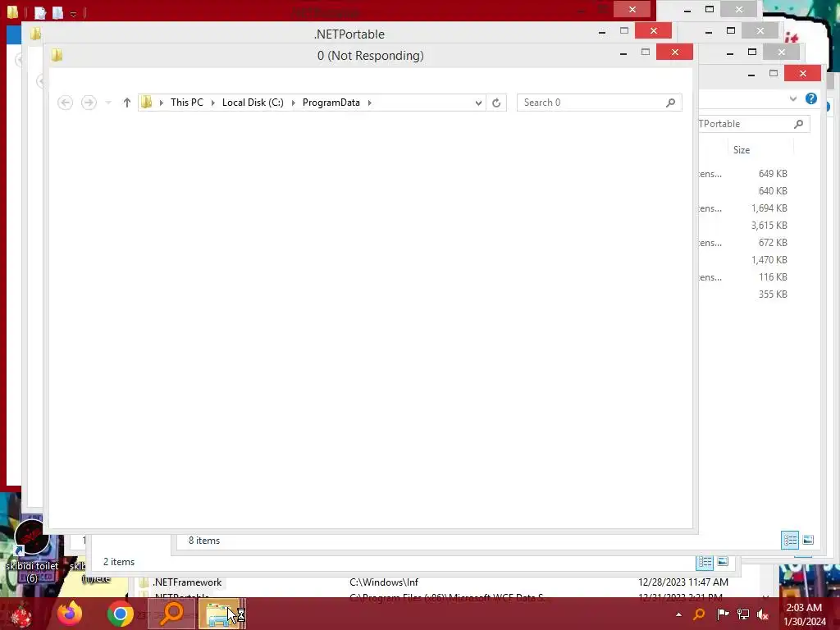
Task: Open the network tray icon
Action: (x=743, y=614)
